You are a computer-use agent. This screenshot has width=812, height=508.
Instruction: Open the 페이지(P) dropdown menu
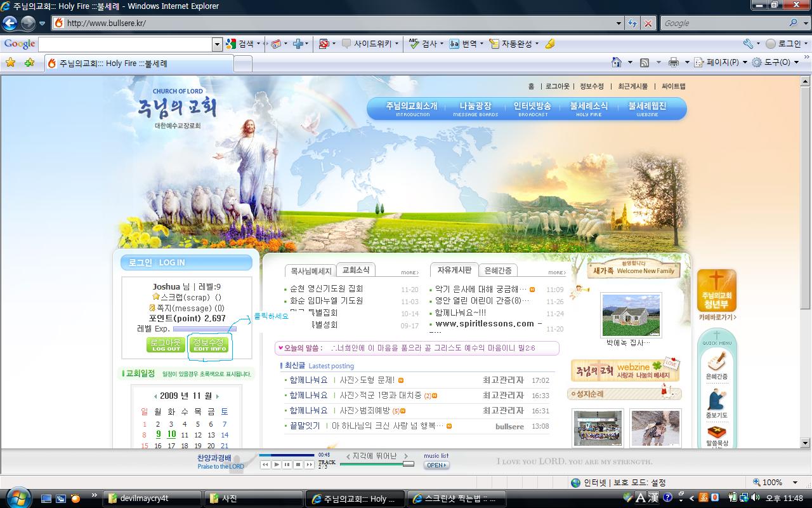click(x=717, y=62)
